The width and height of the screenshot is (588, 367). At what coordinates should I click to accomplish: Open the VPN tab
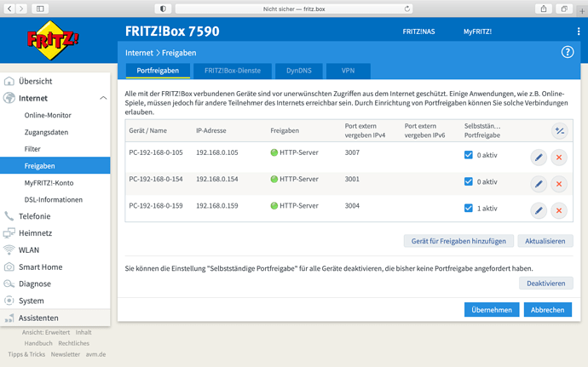pyautogui.click(x=348, y=71)
